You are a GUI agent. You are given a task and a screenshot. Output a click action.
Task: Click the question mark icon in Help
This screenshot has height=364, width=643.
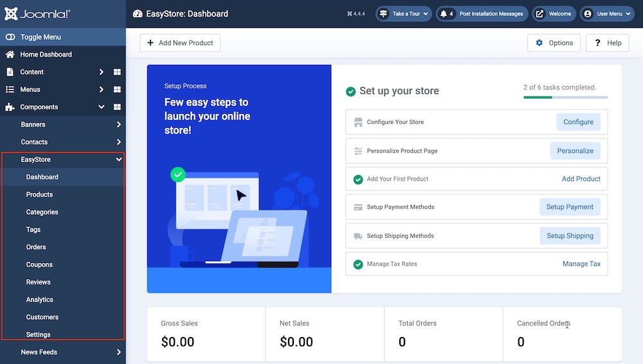pos(597,43)
